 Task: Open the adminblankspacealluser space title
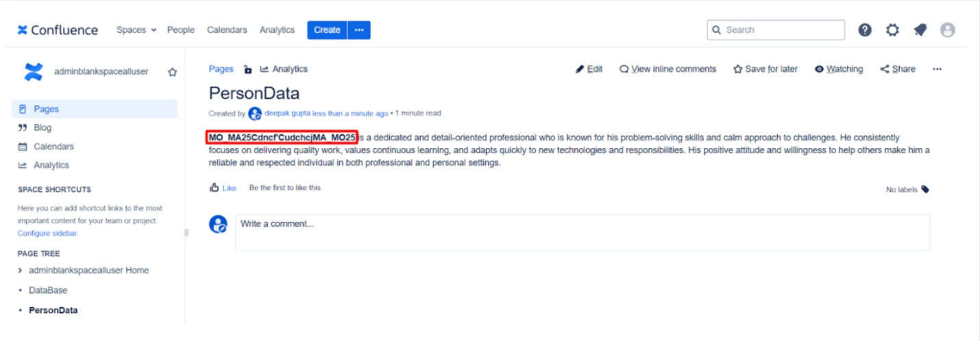pos(101,72)
